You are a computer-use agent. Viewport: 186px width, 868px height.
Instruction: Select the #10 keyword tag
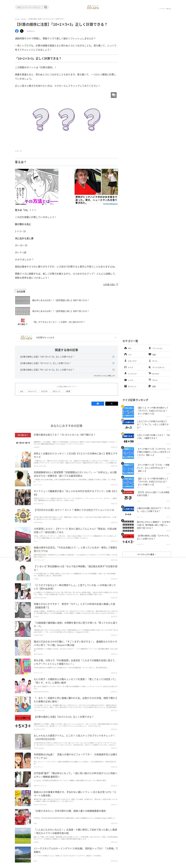tap(22, 391)
